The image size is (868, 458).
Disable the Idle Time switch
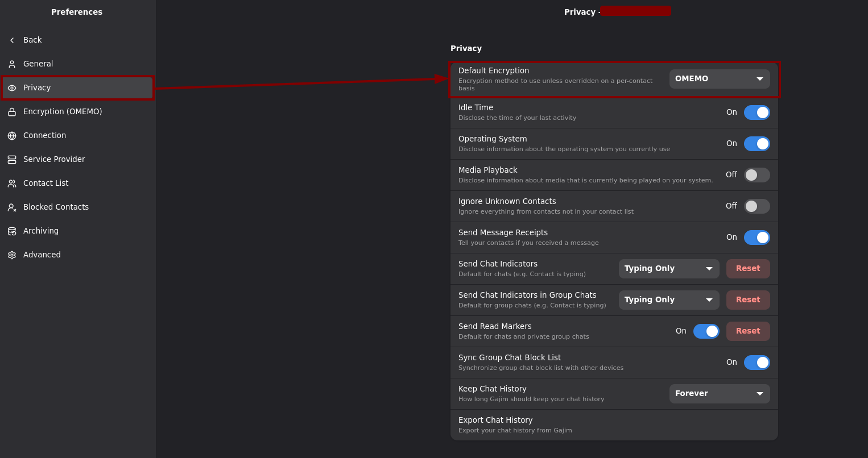pos(757,113)
